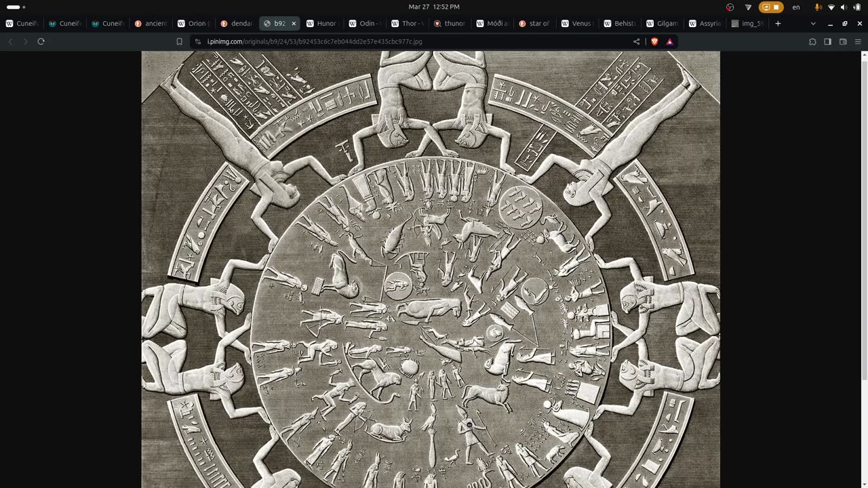Switch to the 'dendar' tab
This screenshot has width=868, height=488.
coord(236,23)
